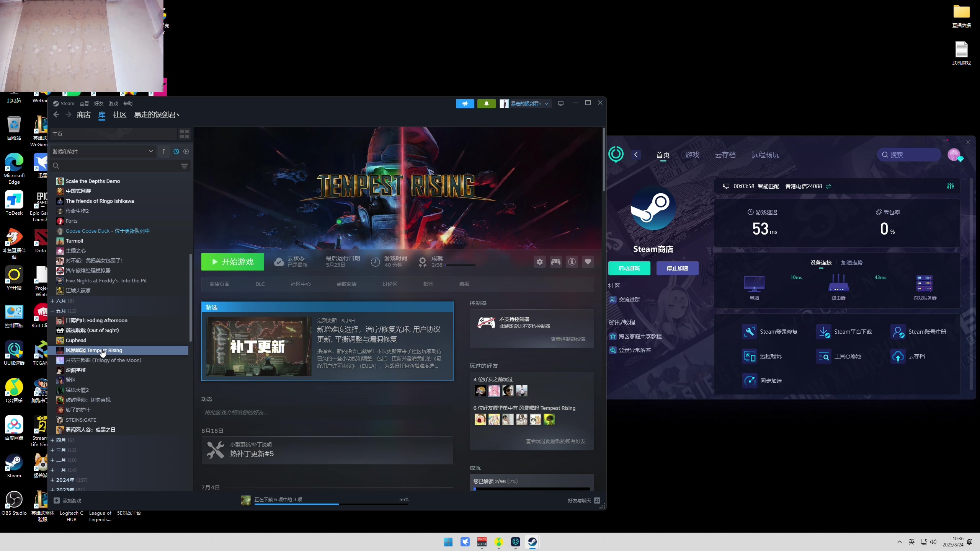Open 同步加速 in UU window
The width and height of the screenshot is (980, 551).
[x=762, y=381]
